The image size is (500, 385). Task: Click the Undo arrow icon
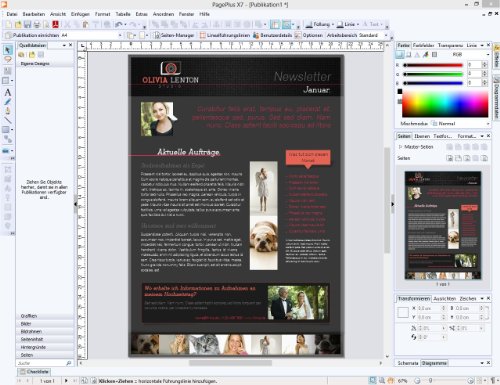point(119,24)
